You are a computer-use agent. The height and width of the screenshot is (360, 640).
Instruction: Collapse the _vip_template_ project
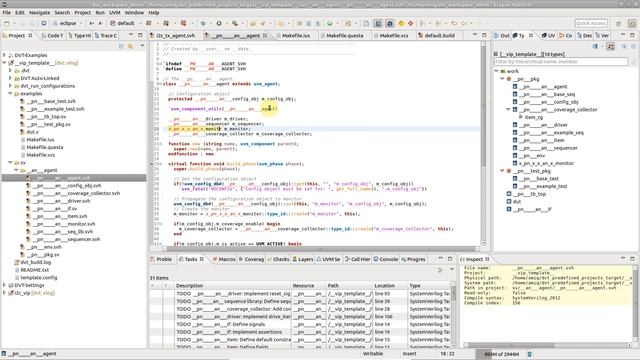tap(4, 63)
